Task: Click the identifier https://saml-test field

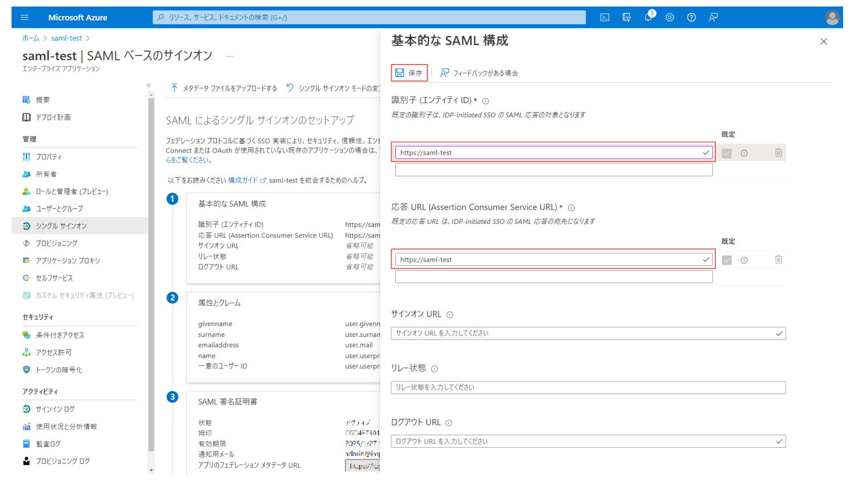Action: coord(553,153)
